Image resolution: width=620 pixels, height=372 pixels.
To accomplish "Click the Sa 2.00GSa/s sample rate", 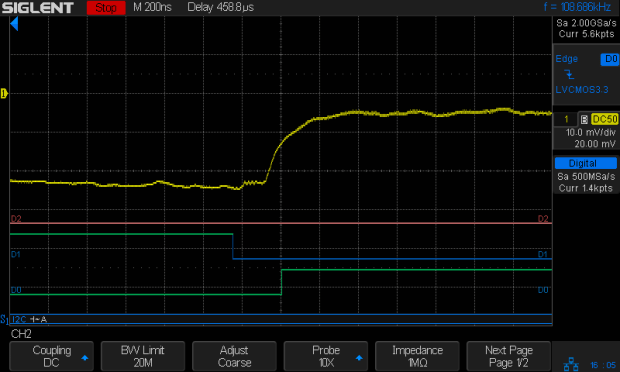I will [586, 23].
